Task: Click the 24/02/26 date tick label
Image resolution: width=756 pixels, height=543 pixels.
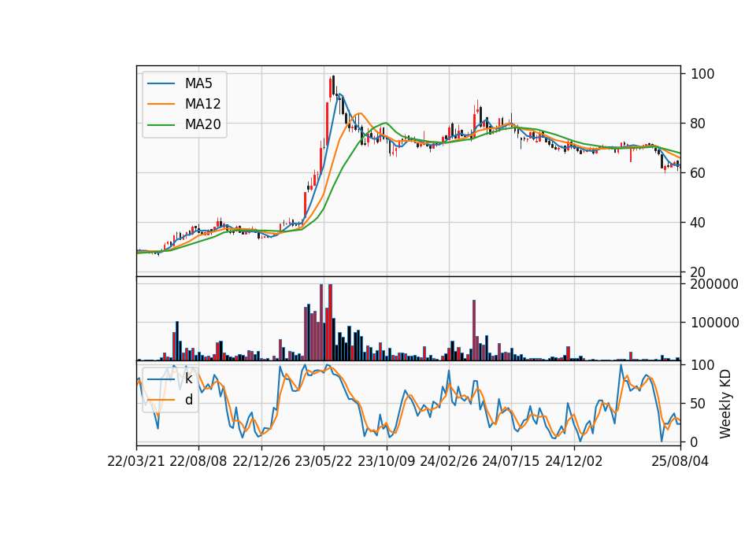Action: (x=448, y=461)
